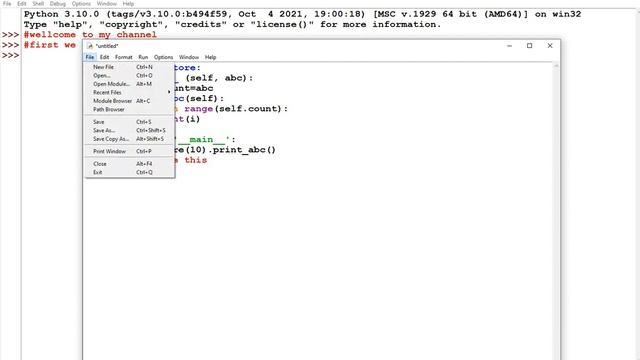Image resolution: width=640 pixels, height=360 pixels.
Task: Open the Module Browser entry
Action: pos(129,101)
